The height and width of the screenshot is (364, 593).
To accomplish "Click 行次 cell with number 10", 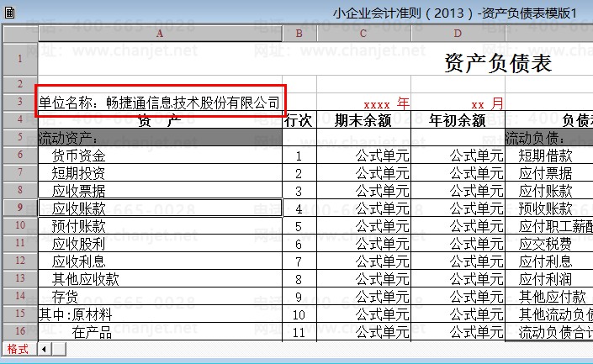I will pos(299,314).
